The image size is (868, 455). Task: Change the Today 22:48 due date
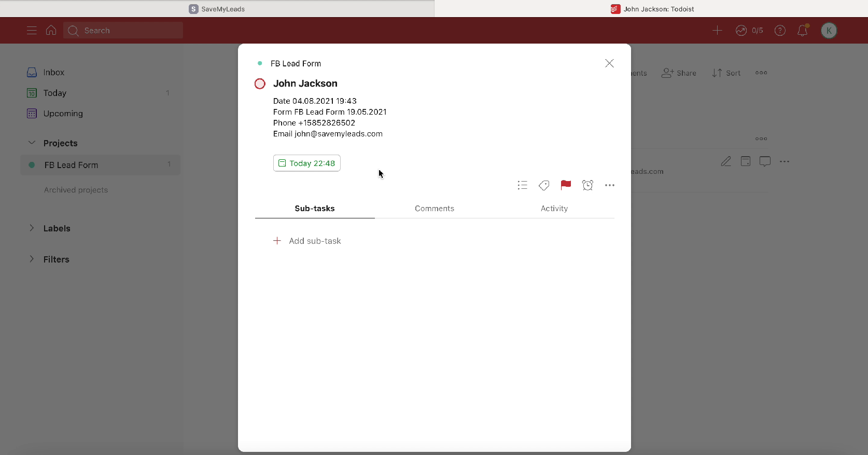point(307,163)
